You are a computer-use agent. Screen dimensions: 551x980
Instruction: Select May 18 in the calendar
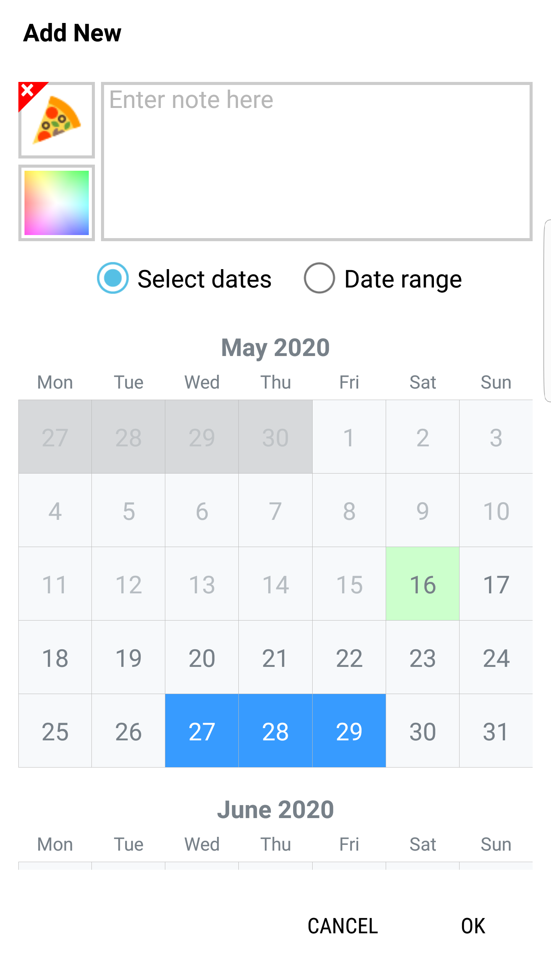(55, 657)
